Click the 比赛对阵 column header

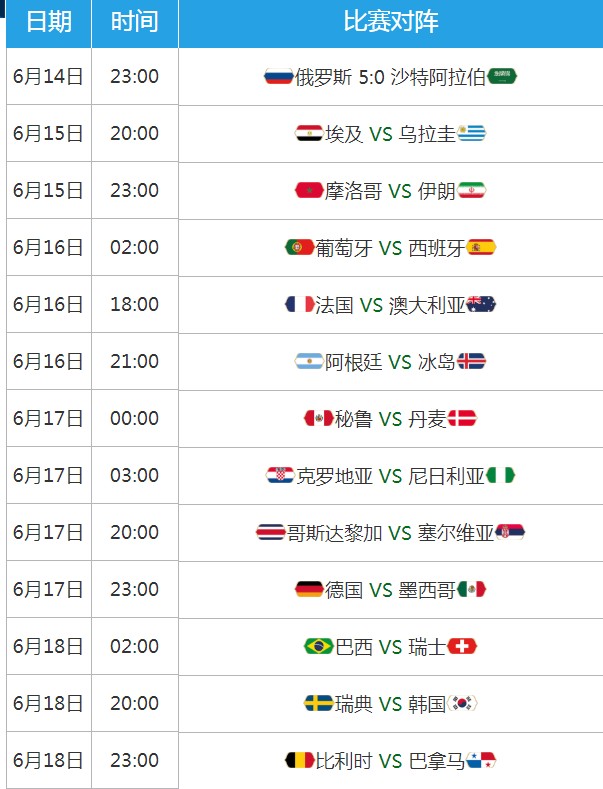click(x=391, y=23)
